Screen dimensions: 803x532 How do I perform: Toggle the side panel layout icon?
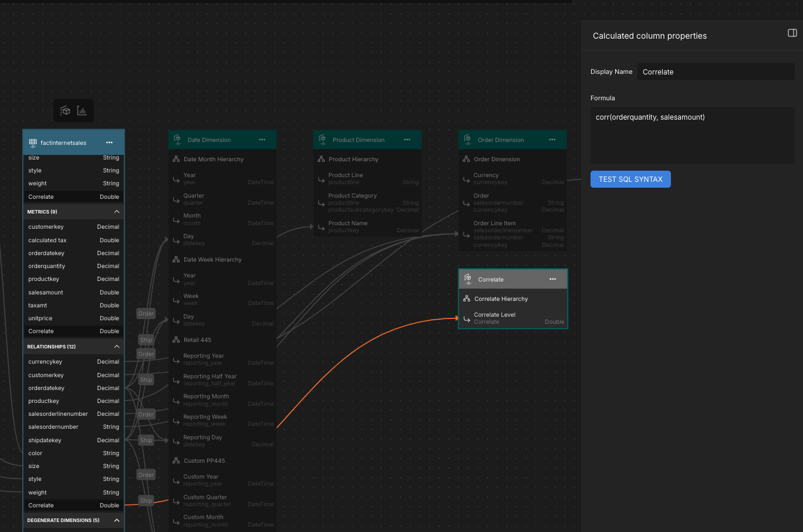coord(792,33)
